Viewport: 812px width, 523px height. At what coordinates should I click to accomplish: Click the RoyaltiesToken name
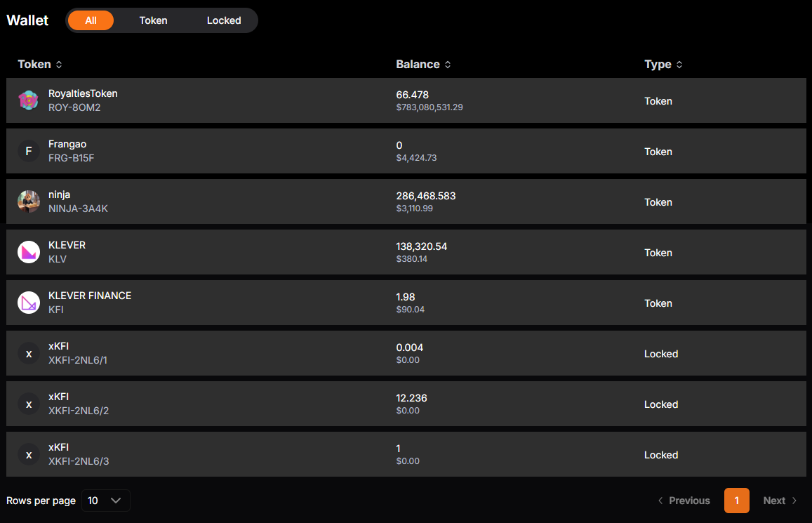(x=83, y=93)
